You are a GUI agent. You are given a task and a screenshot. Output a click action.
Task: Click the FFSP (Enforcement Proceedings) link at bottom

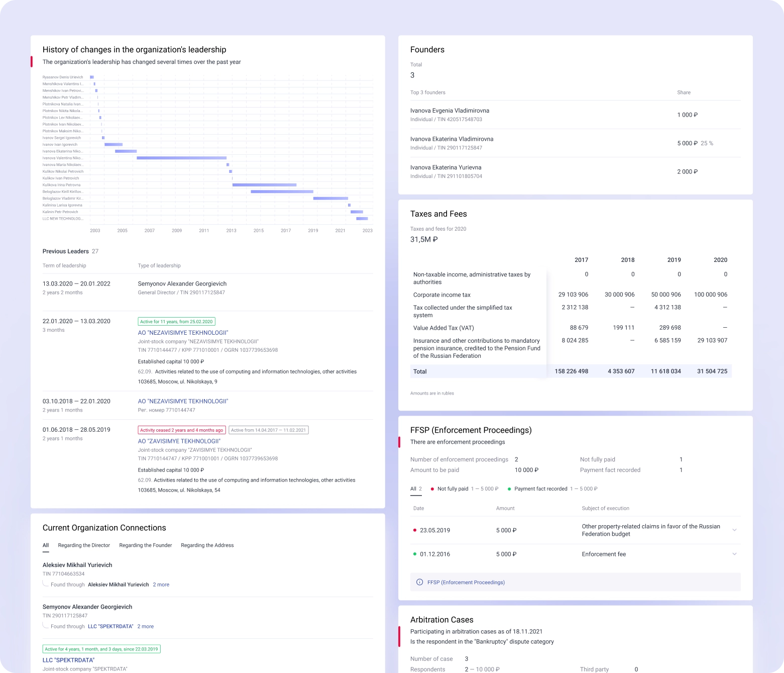466,582
